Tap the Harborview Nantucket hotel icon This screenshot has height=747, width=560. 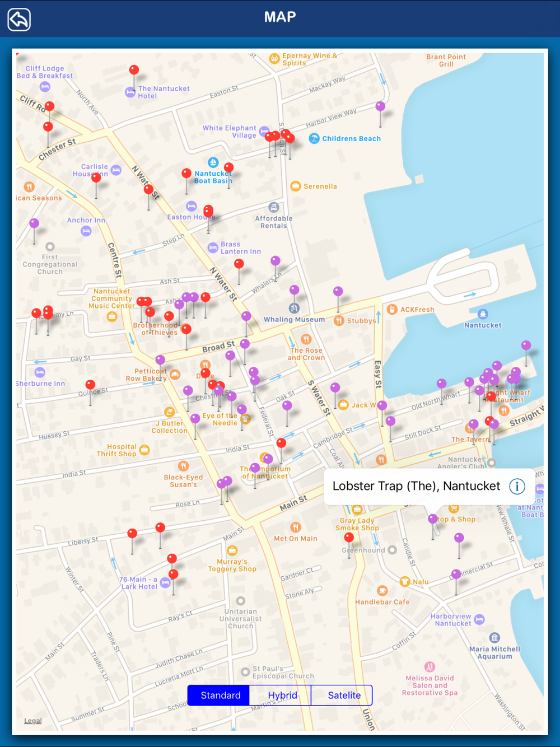479,619
